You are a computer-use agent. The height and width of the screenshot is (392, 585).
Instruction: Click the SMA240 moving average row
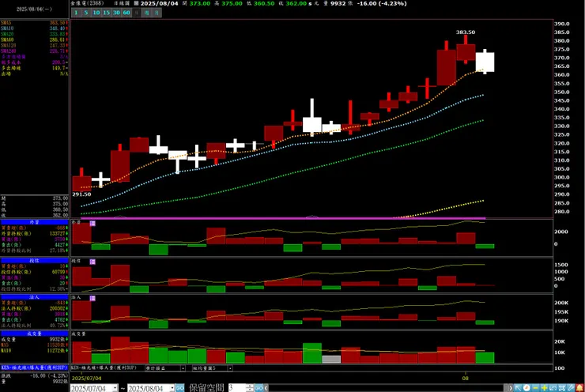pyautogui.click(x=34, y=51)
